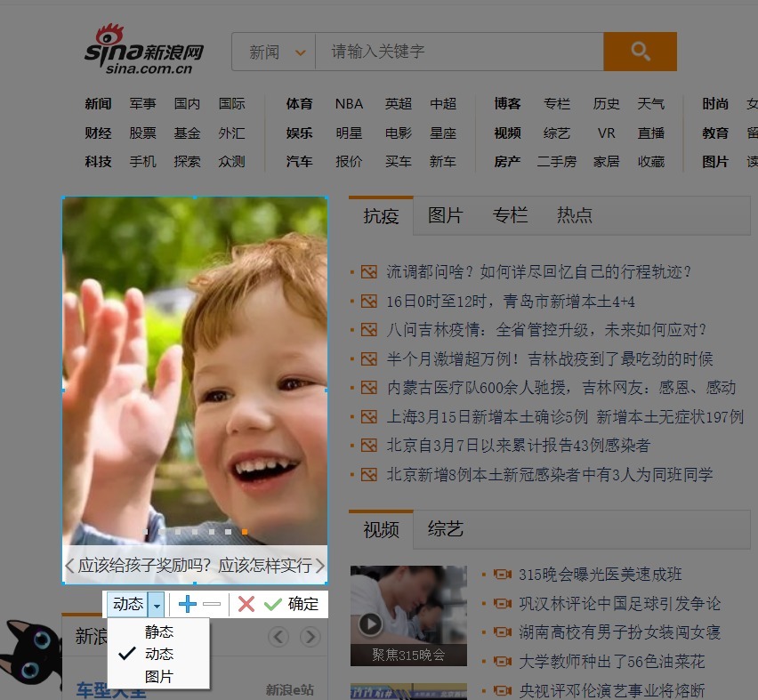Switch to the 热点 tab
This screenshot has height=700, width=758.
575,215
